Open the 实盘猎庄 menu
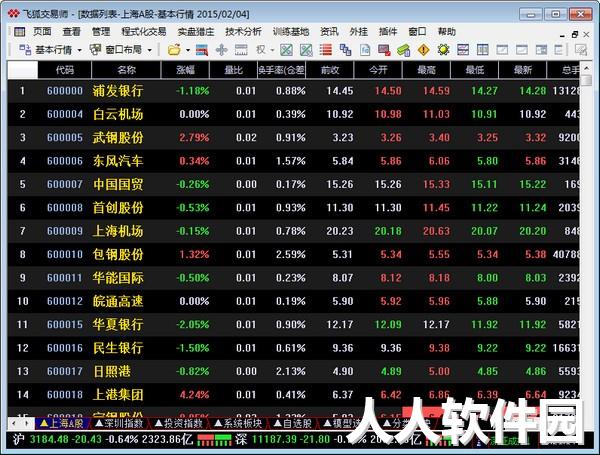Screen dimensions: 600x455 click(196, 32)
